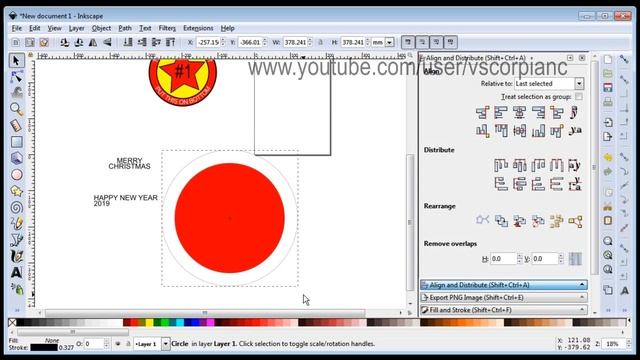Viewport: 640px width, 360px height.
Task: Click Remove overlaps apply button
Action: [575, 259]
